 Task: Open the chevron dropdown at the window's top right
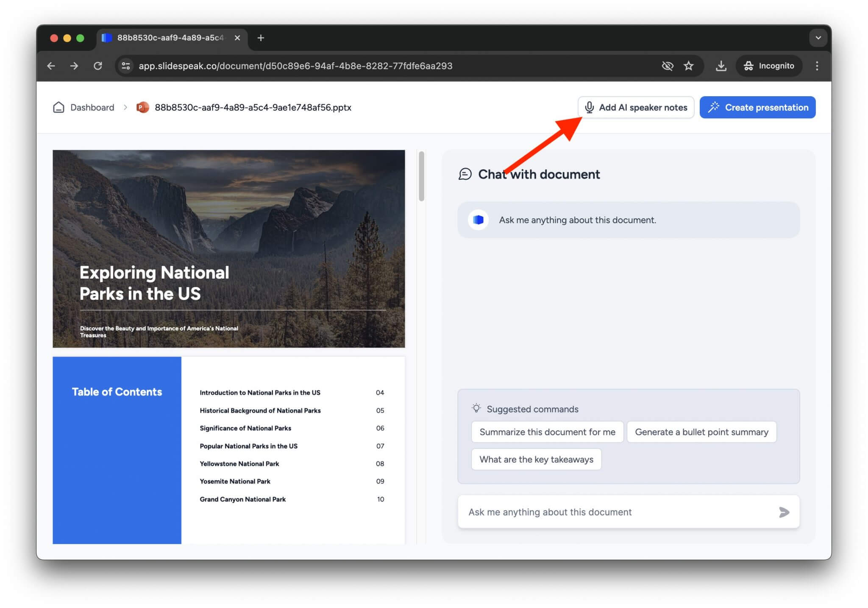coord(818,38)
